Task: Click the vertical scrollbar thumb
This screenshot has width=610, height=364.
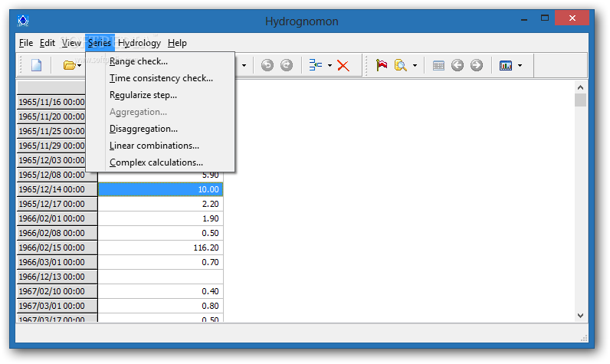Action: tap(580, 100)
